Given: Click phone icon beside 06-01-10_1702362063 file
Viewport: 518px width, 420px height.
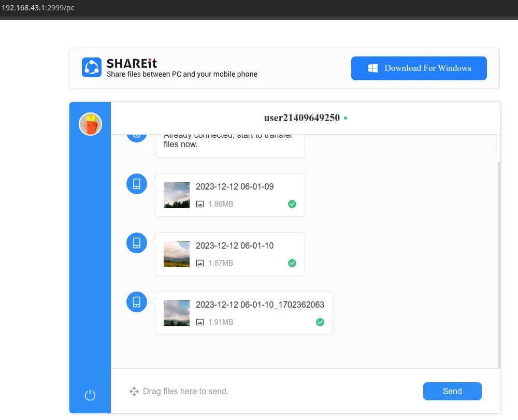Looking at the screenshot, I should 137,302.
